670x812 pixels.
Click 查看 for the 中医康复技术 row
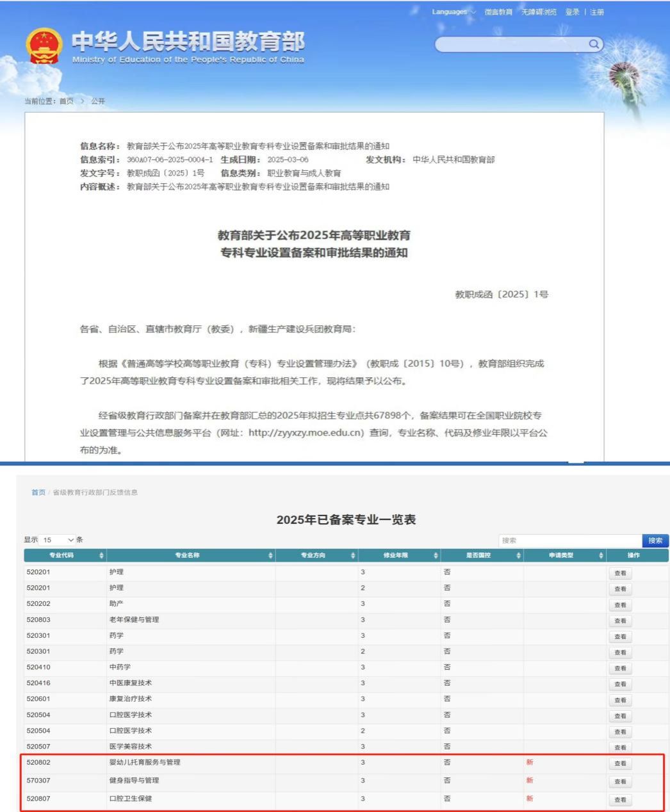(620, 685)
